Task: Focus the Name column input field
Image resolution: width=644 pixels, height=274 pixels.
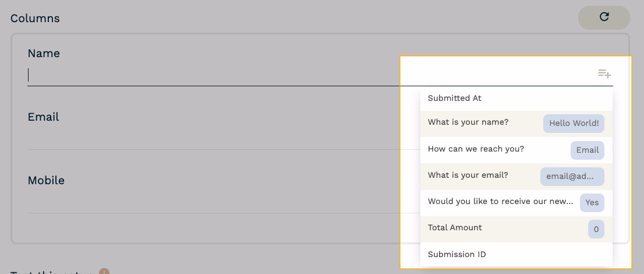Action: (210, 75)
